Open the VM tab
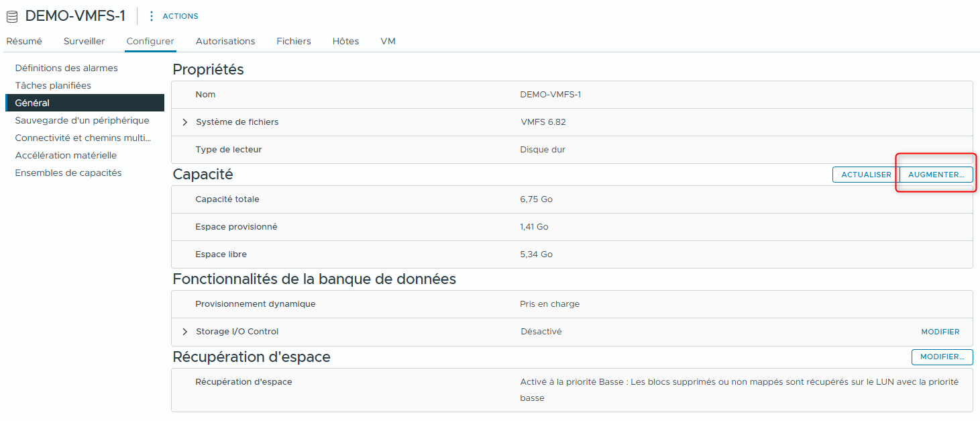 (x=388, y=41)
